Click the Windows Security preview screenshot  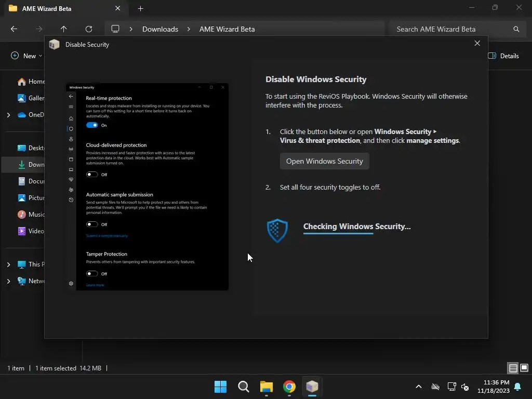(x=147, y=187)
